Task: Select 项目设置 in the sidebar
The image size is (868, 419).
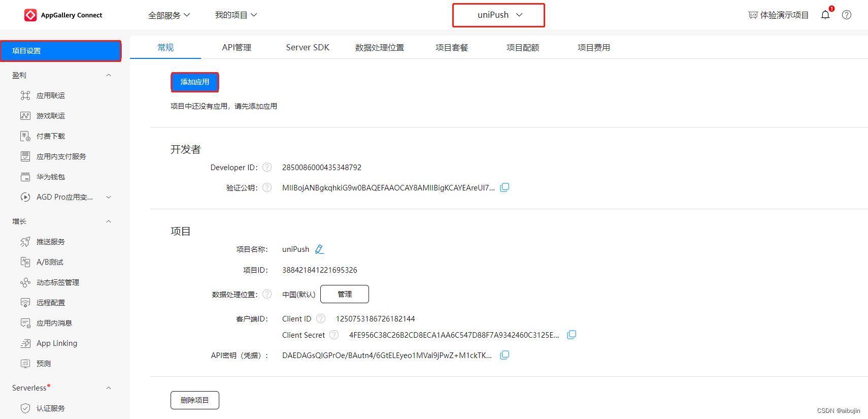Action: 60,51
